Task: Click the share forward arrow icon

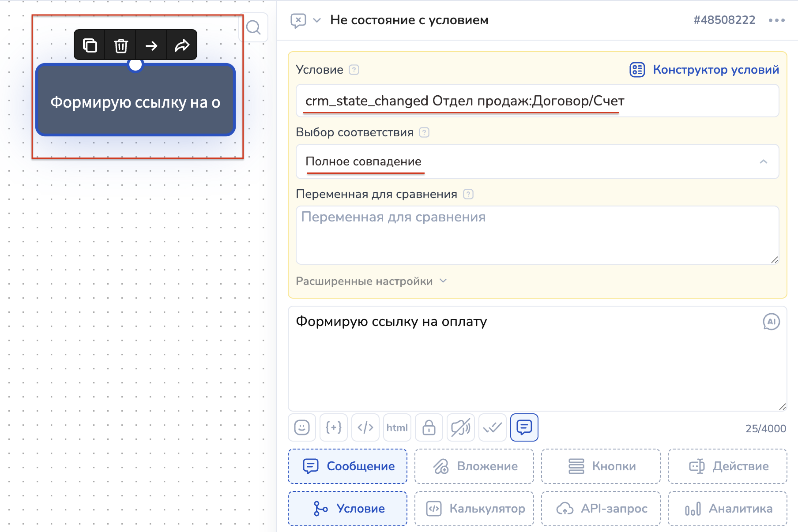Action: click(182, 45)
